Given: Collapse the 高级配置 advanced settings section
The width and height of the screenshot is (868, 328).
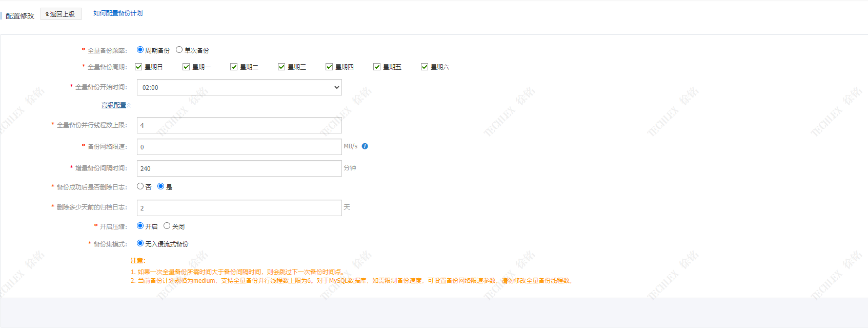Looking at the screenshot, I should point(116,105).
